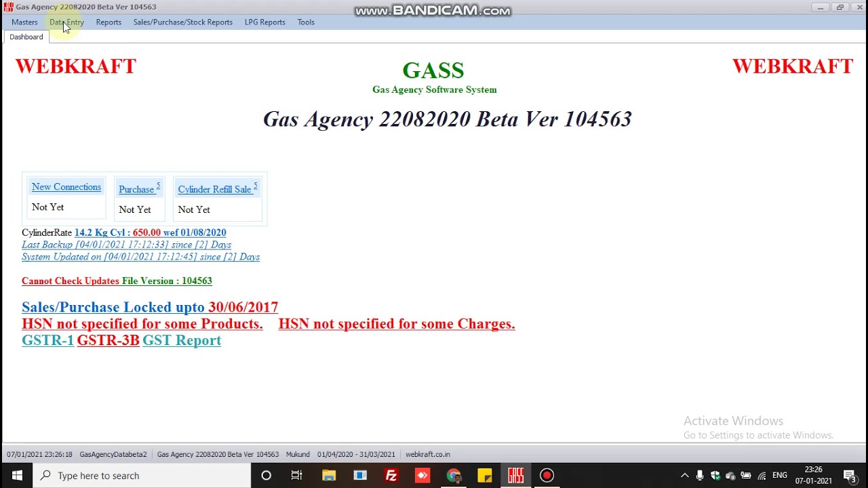This screenshot has height=488, width=868.
Task: Click webkraft.co.in in status bar
Action: tap(427, 454)
